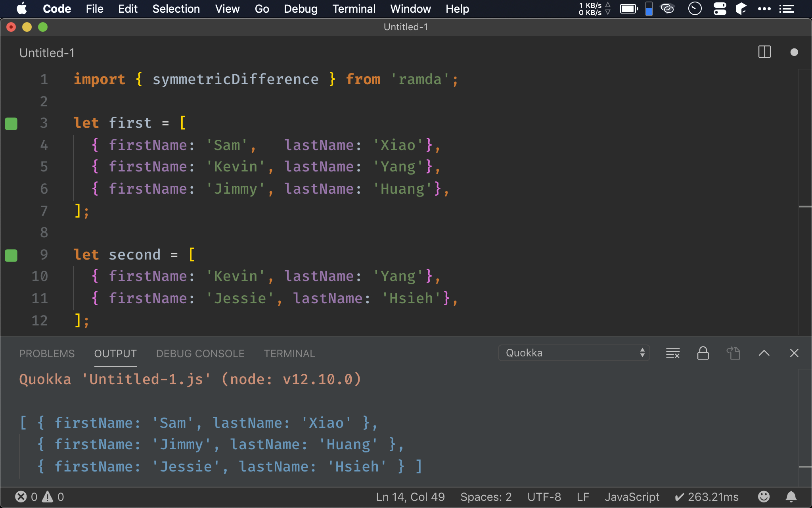Click the errors count icon in status bar

pyautogui.click(x=21, y=496)
